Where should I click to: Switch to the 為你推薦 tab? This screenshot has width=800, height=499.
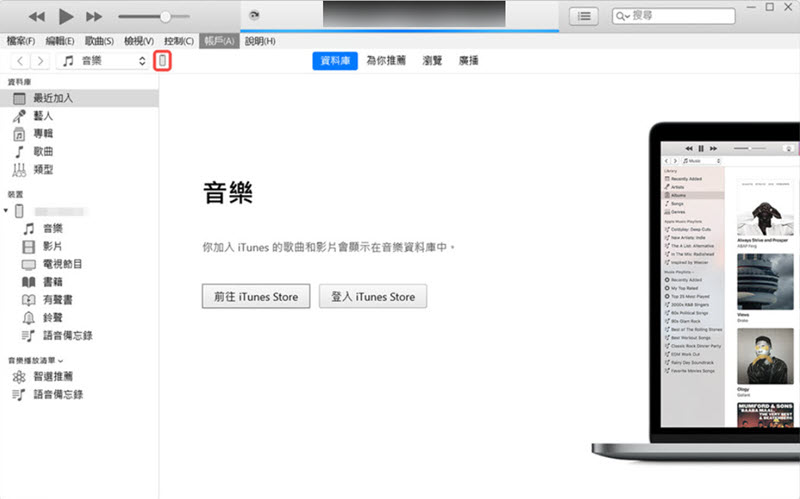pyautogui.click(x=386, y=61)
